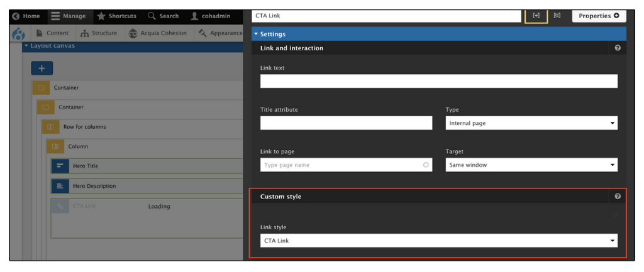644x272 pixels.
Task: Open the Link style dropdown
Action: tap(438, 241)
